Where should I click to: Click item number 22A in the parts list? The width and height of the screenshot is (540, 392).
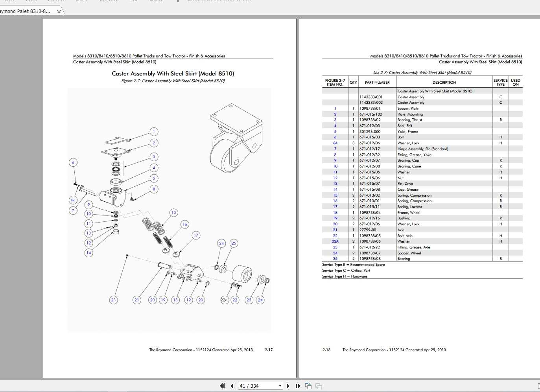(335, 241)
